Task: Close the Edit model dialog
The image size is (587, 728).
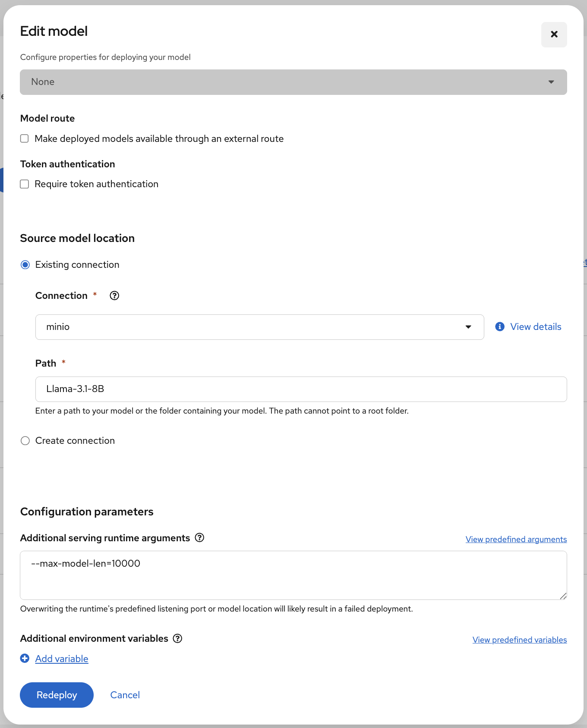Action: (x=554, y=35)
